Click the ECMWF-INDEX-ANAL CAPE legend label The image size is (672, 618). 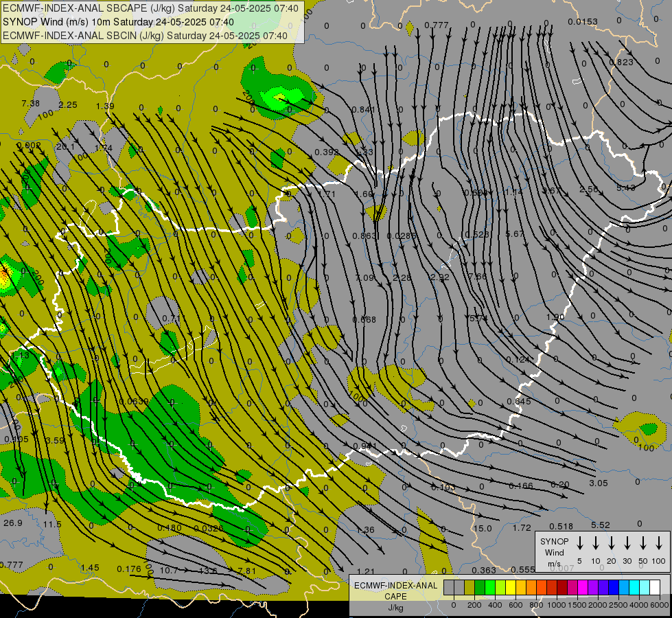(395, 597)
